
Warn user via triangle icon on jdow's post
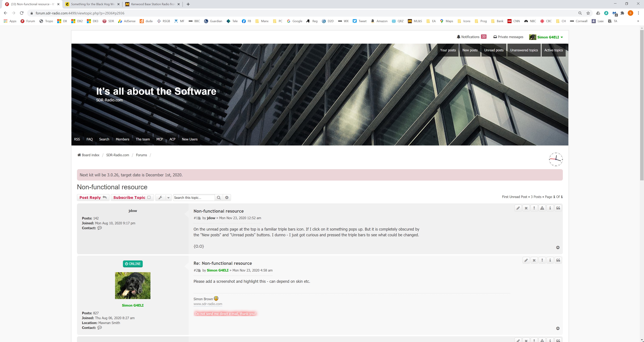[542, 208]
